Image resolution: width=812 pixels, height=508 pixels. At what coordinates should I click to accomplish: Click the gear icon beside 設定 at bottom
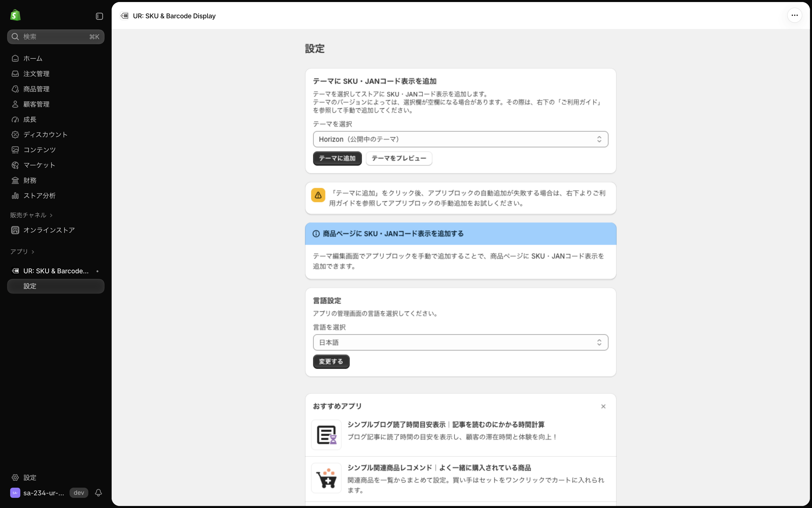[15, 478]
